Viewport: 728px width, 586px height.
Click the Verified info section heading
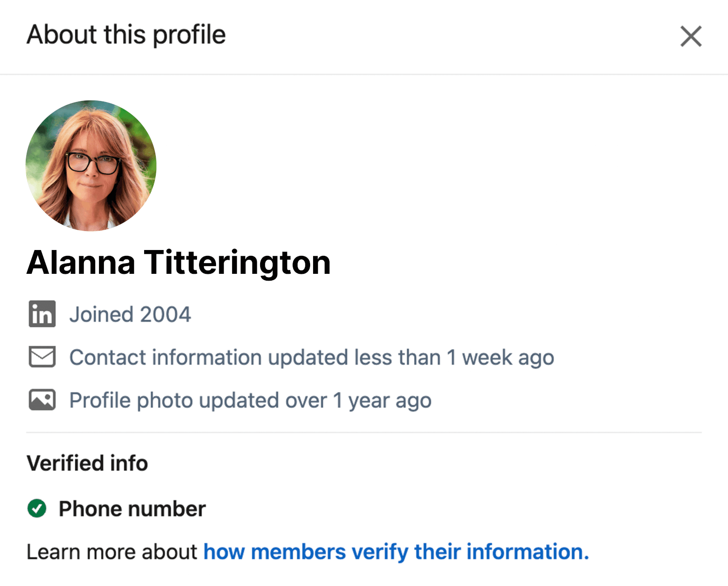(87, 463)
